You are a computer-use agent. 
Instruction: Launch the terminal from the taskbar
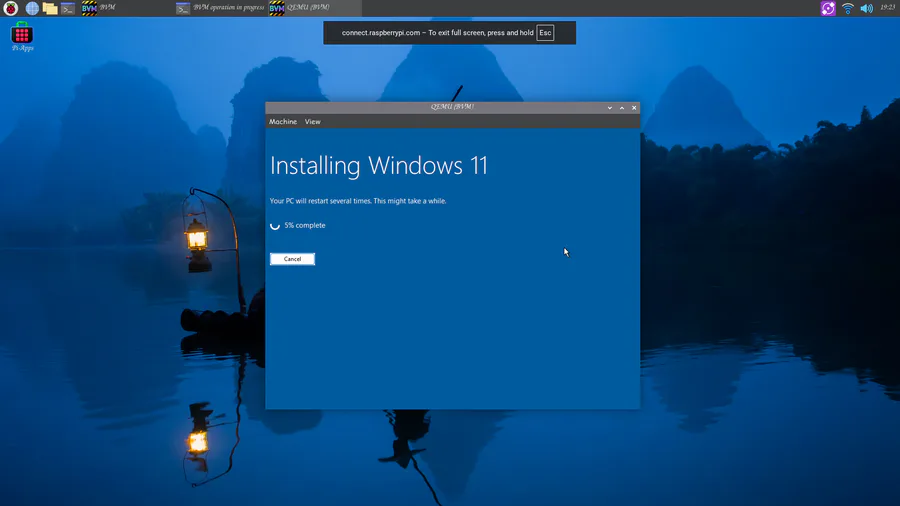68,8
